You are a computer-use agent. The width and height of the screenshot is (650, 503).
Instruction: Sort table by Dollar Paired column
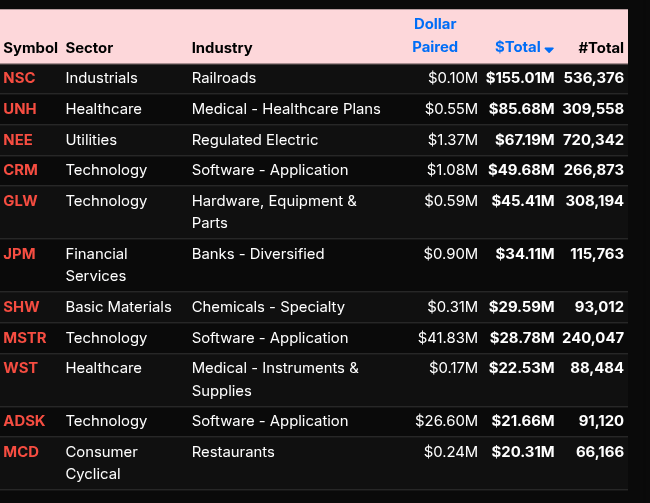tap(435, 35)
